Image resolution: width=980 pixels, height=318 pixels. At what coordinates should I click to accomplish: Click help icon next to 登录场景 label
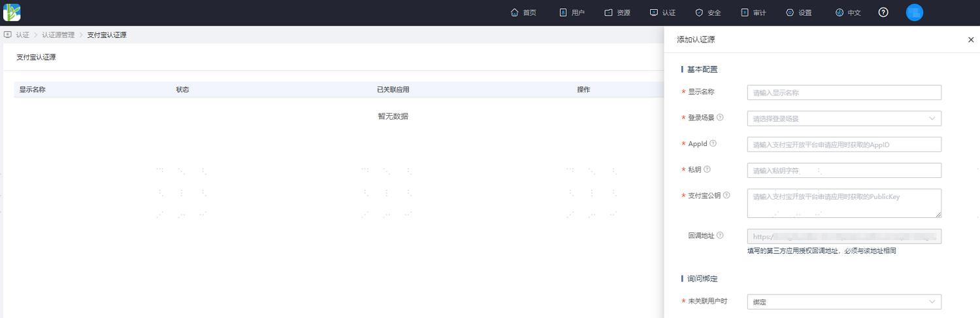click(x=720, y=118)
